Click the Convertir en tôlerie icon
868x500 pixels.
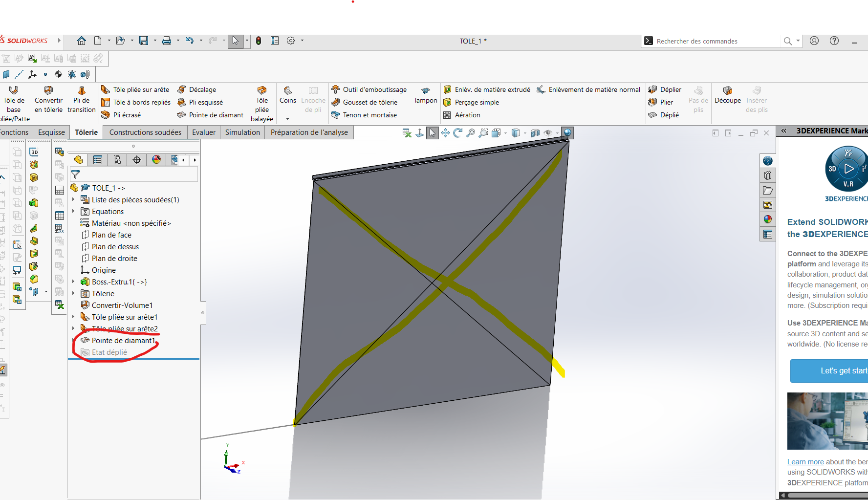(x=48, y=90)
